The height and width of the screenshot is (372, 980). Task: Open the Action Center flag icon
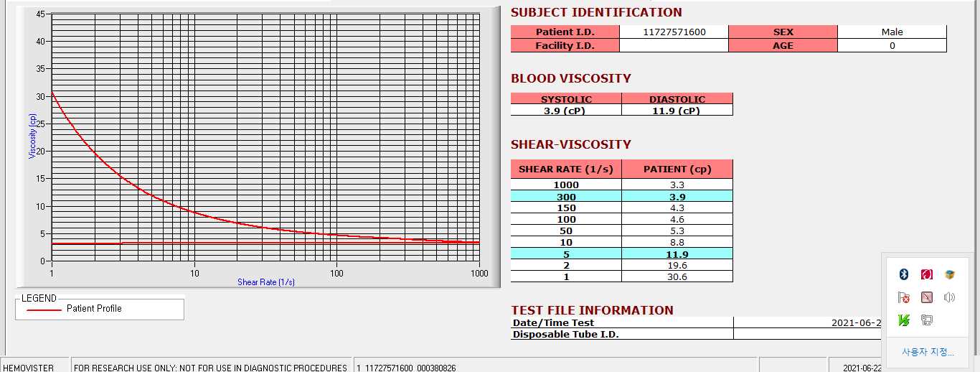coord(904,297)
